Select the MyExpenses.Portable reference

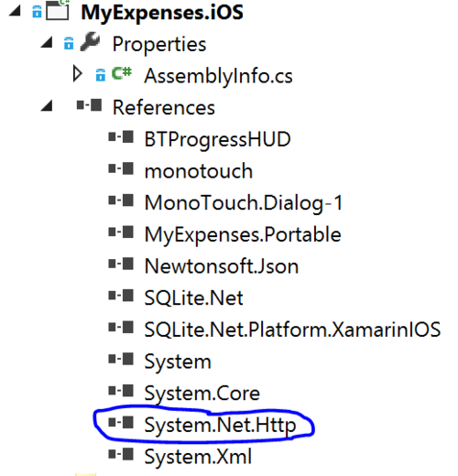coord(243,234)
